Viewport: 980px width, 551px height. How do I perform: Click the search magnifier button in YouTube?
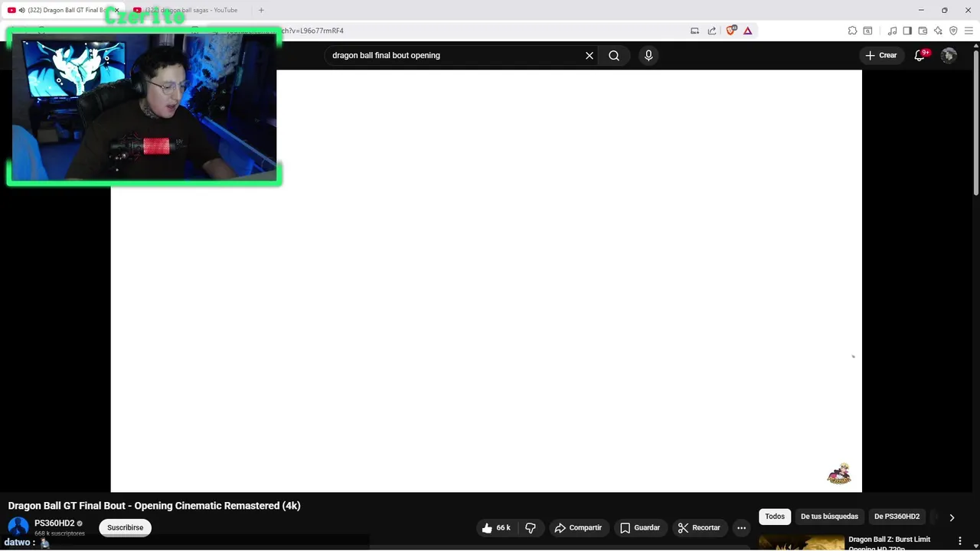tap(614, 55)
